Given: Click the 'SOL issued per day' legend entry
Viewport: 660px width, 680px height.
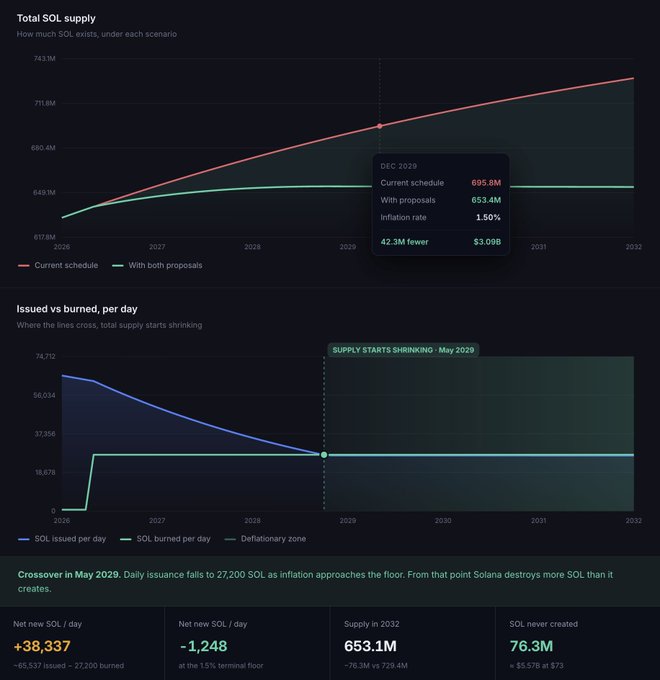Looking at the screenshot, I should pos(62,539).
